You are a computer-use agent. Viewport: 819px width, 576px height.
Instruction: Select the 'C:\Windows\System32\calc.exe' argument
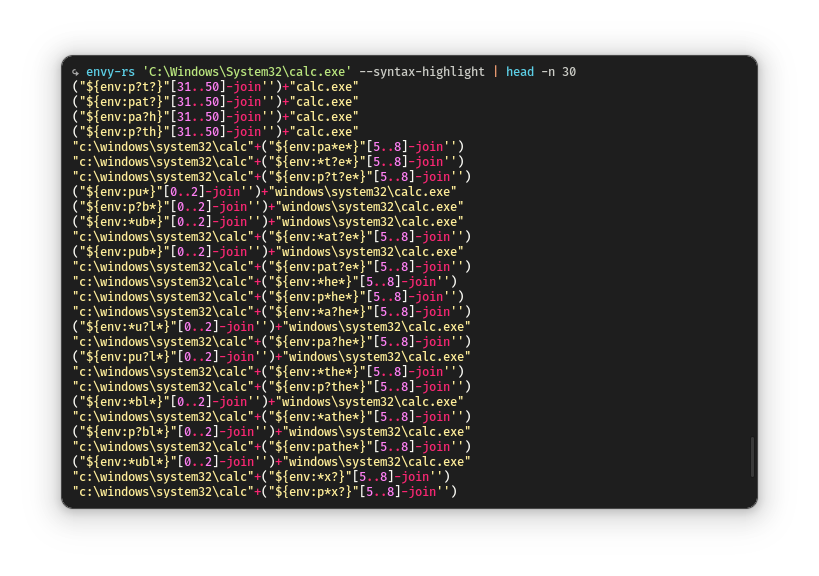click(x=247, y=72)
